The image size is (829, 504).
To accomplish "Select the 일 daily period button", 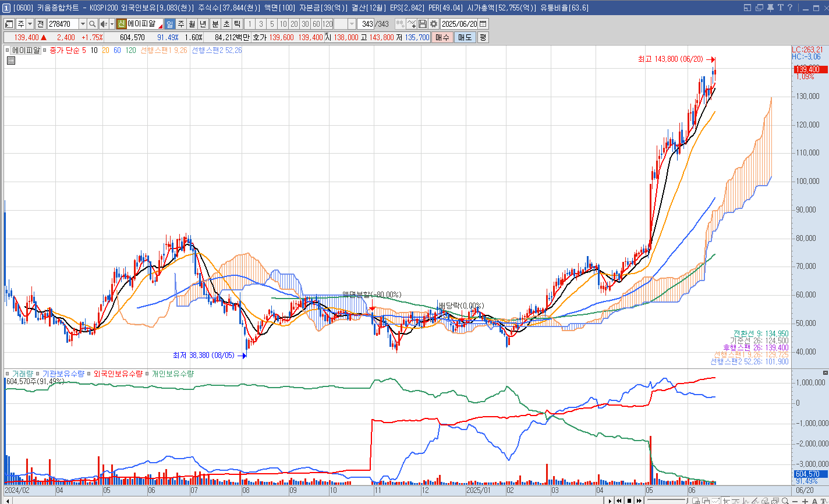I will point(169,24).
